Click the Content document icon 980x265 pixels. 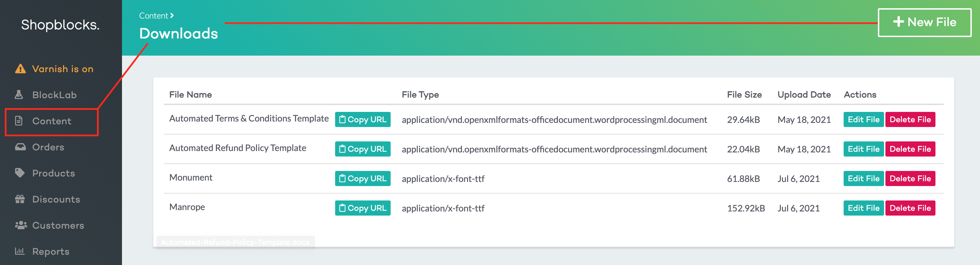tap(19, 121)
